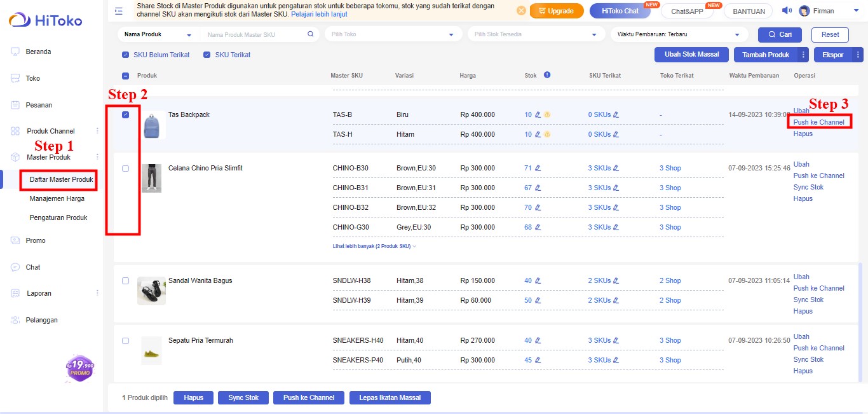Edit stock for CHINO-B31 with the pencil icon
This screenshot has width=868, height=414.
538,188
